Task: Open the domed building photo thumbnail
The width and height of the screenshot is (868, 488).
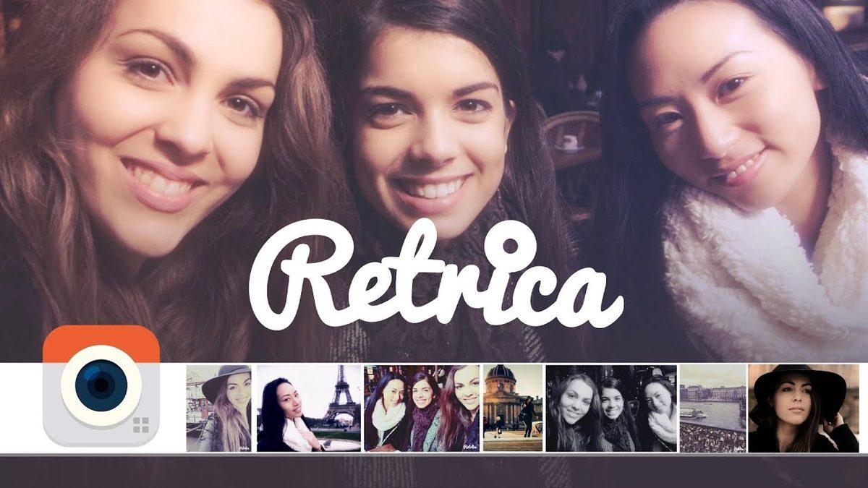Action: point(512,408)
